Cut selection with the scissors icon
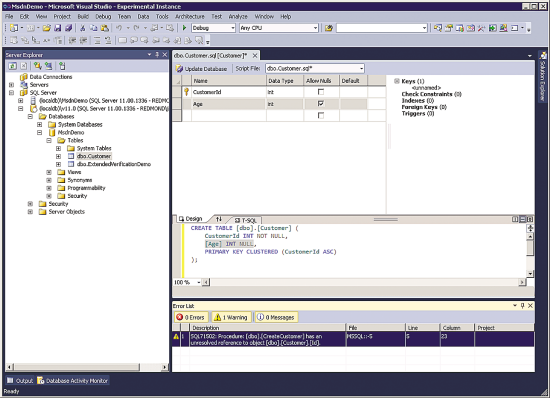 (x=83, y=28)
